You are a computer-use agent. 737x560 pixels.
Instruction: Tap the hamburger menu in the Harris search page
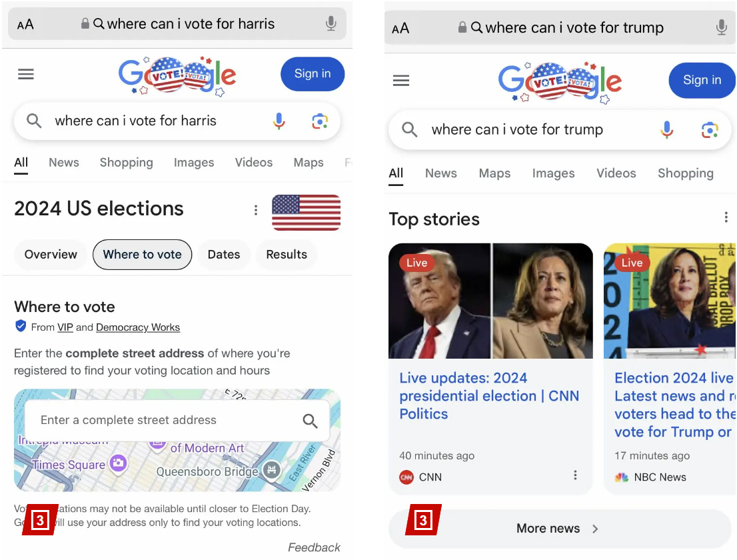point(26,74)
